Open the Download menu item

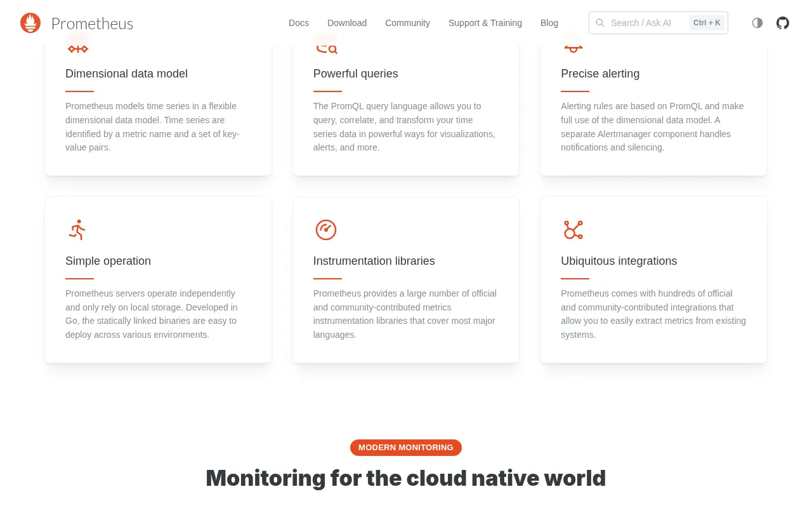tap(347, 23)
